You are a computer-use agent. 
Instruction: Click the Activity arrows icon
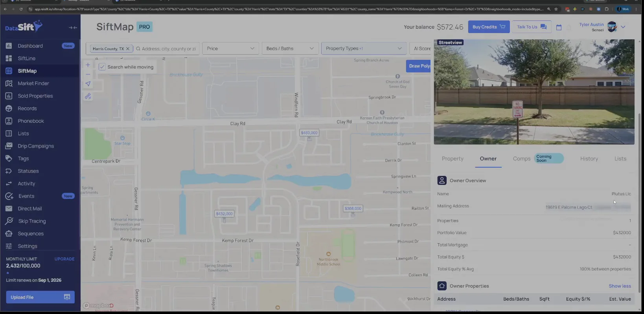(9, 184)
